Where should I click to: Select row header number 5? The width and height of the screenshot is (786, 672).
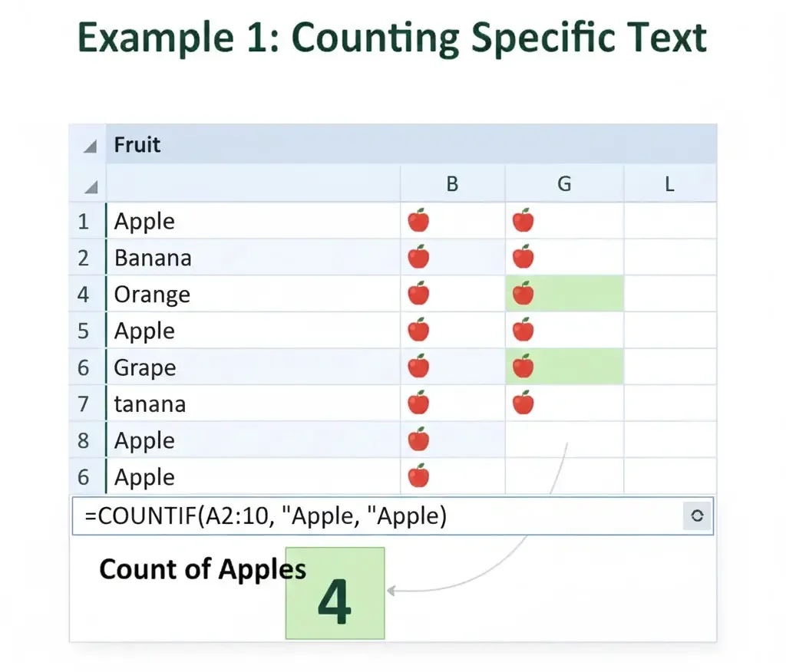[x=84, y=331]
